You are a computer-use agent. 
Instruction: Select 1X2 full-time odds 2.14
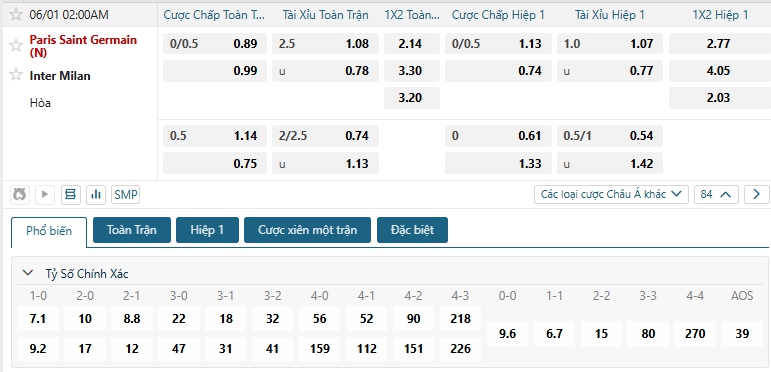tap(412, 44)
